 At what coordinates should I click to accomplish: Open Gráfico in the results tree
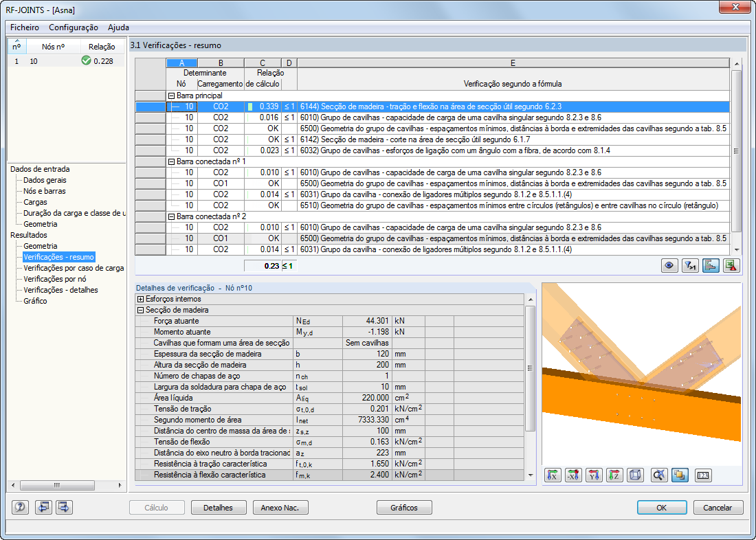[35, 302]
